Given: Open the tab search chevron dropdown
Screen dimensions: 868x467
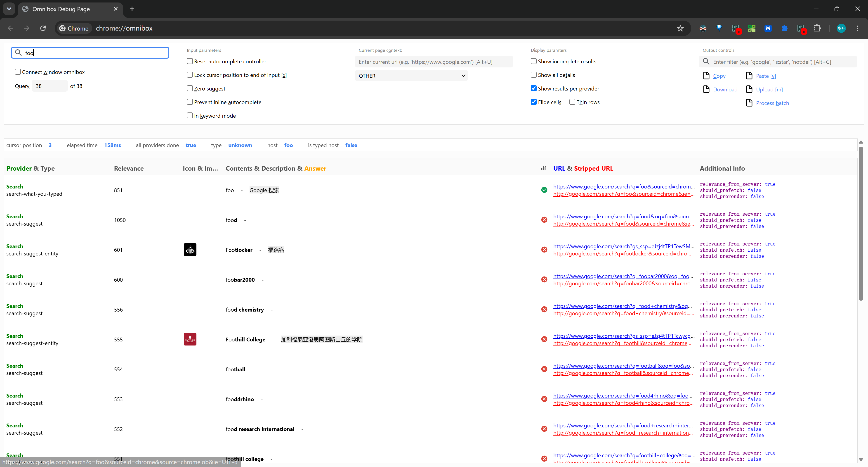Looking at the screenshot, I should click(x=9, y=9).
